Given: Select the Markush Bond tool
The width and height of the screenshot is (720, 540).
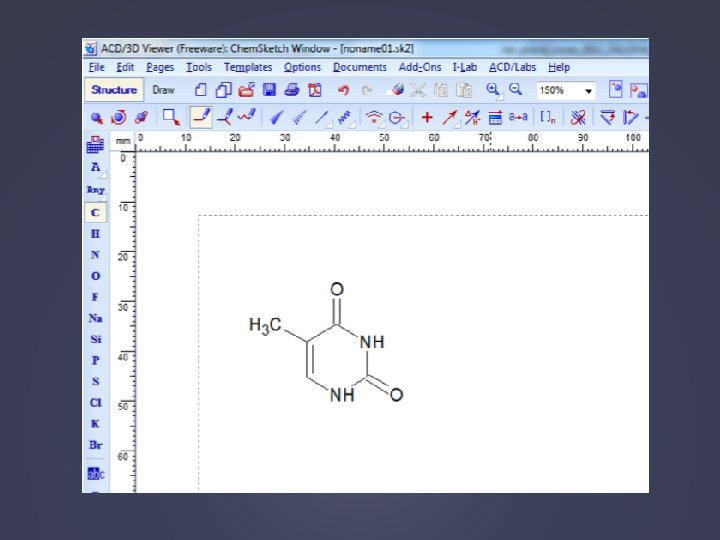Looking at the screenshot, I should coord(397,118).
